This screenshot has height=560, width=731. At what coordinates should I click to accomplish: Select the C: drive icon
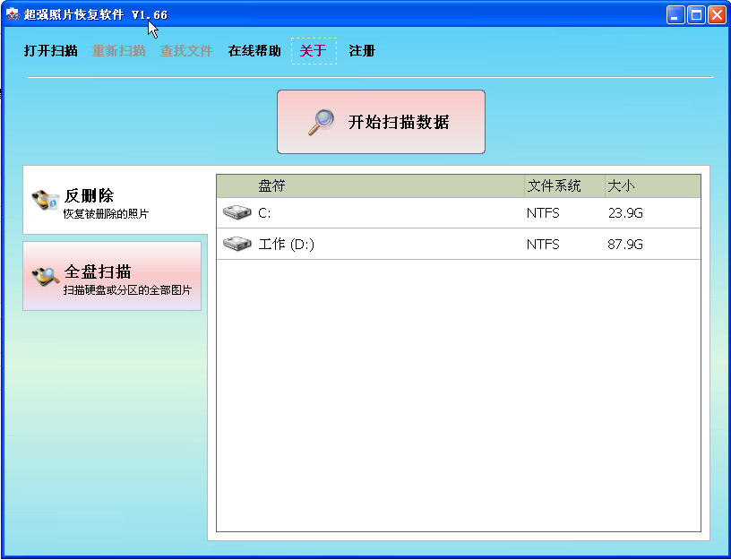pyautogui.click(x=236, y=212)
